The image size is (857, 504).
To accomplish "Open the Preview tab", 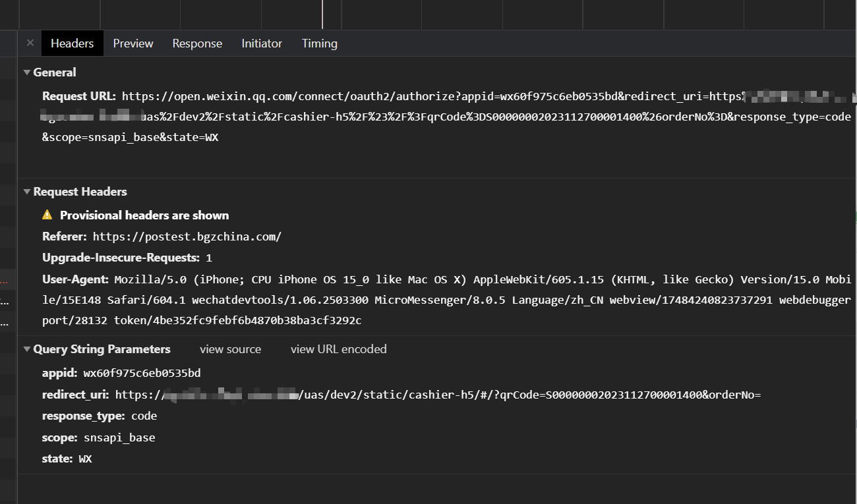I will [133, 43].
